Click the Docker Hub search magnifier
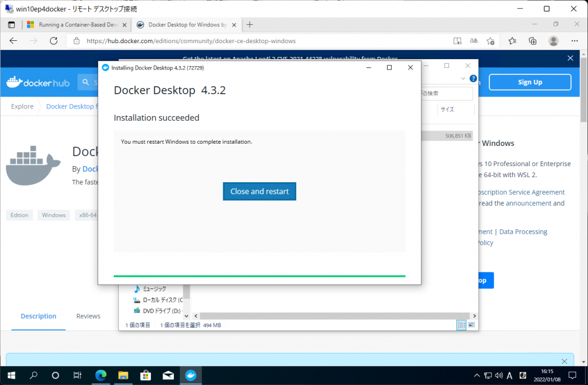The image size is (588, 385). point(86,82)
